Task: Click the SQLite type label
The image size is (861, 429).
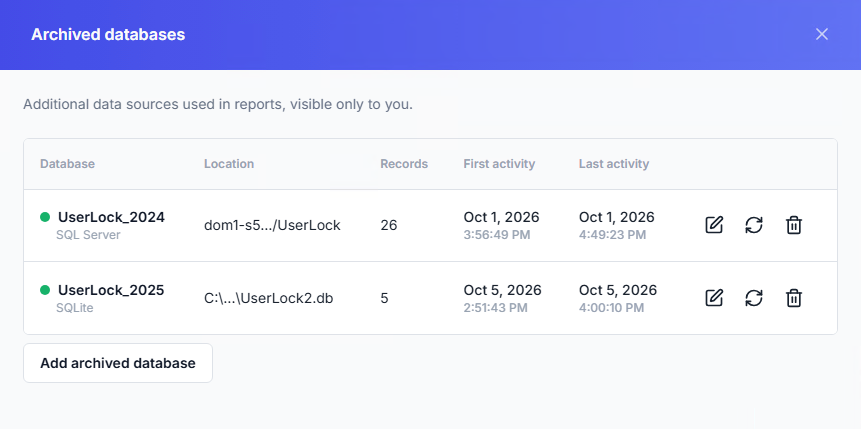Action: click(75, 308)
